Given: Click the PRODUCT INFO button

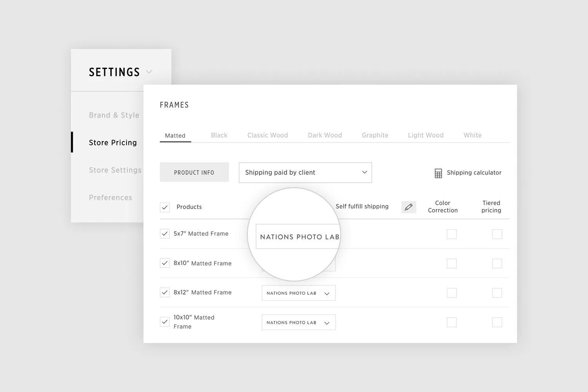Looking at the screenshot, I should [x=194, y=172].
